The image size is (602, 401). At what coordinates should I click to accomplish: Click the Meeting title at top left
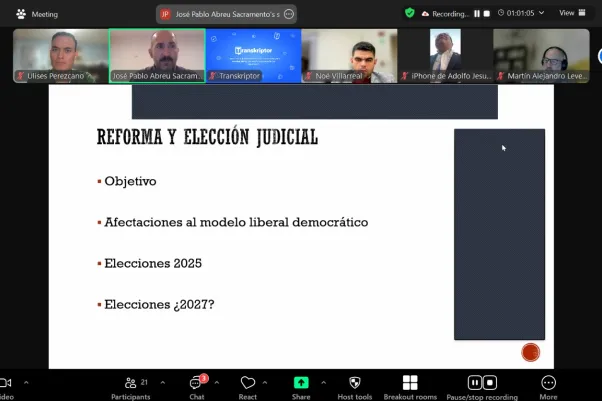pyautogui.click(x=37, y=14)
